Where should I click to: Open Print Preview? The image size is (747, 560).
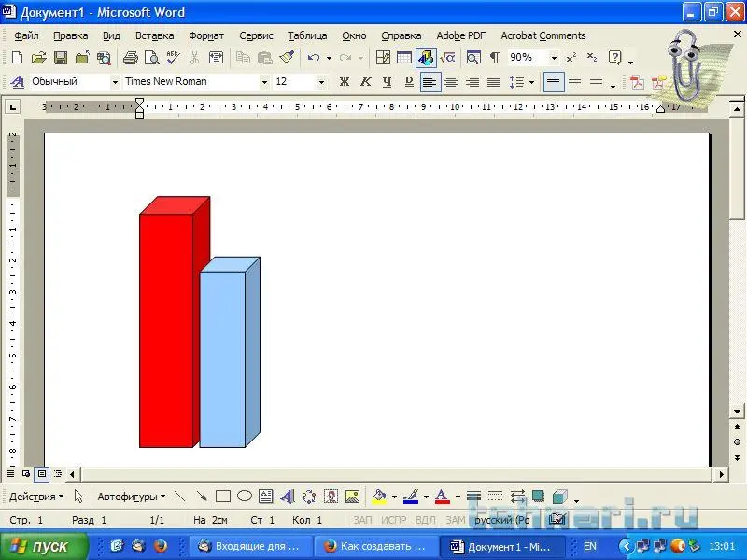pos(152,58)
